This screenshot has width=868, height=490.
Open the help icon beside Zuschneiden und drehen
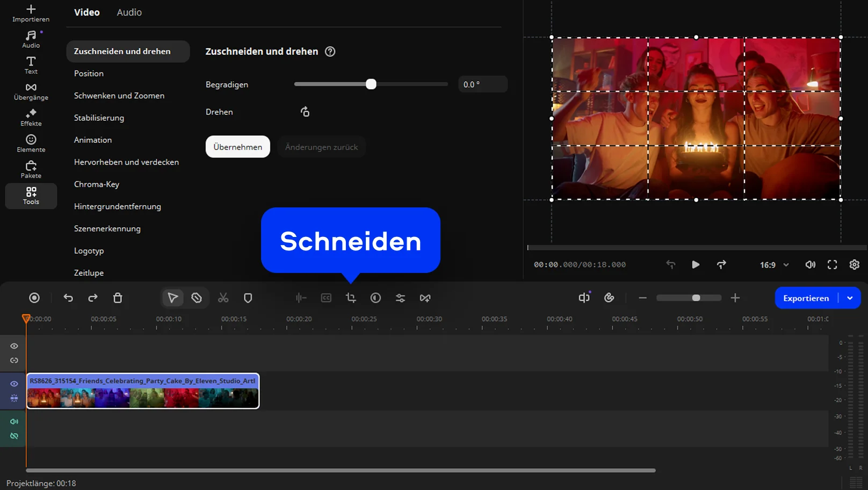(330, 52)
